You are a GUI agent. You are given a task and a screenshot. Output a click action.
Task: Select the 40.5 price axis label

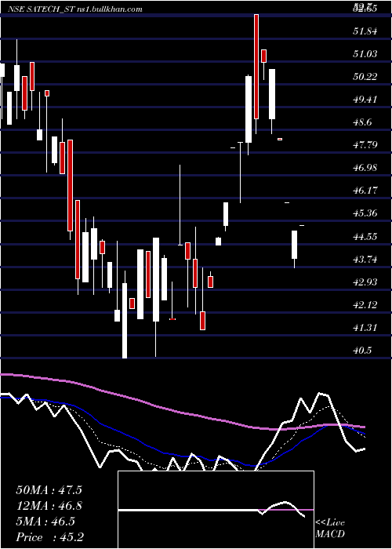pyautogui.click(x=362, y=351)
